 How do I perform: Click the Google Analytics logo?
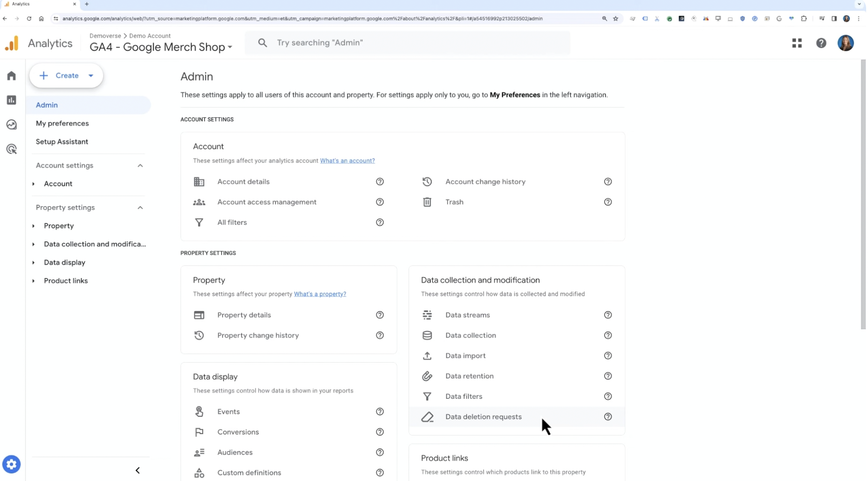click(x=12, y=43)
